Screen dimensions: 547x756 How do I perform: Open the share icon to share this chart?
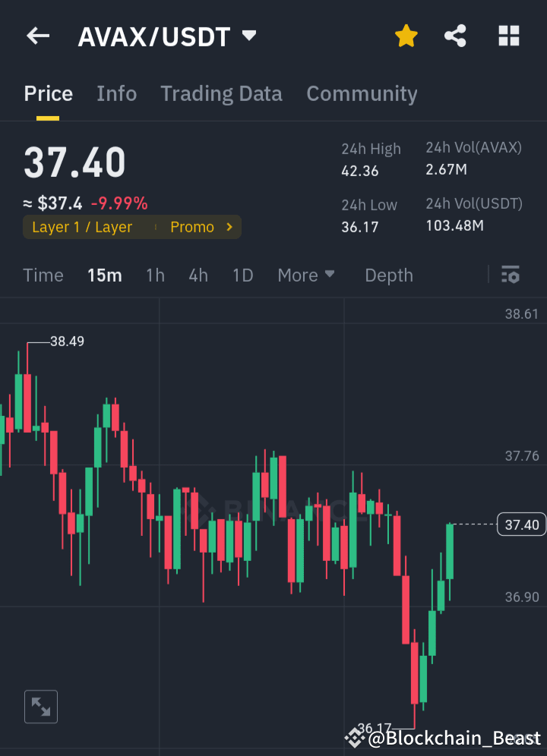click(x=455, y=36)
